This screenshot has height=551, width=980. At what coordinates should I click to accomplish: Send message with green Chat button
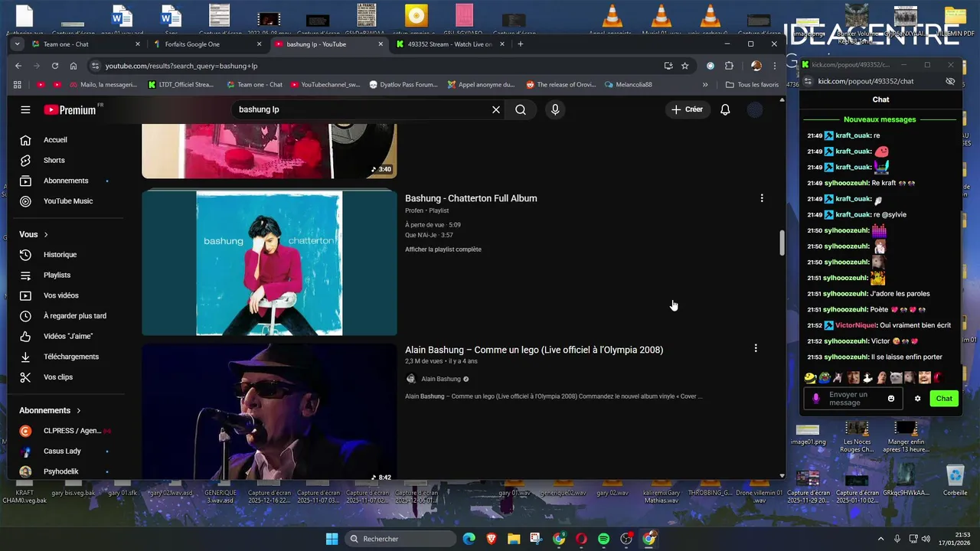pyautogui.click(x=944, y=399)
